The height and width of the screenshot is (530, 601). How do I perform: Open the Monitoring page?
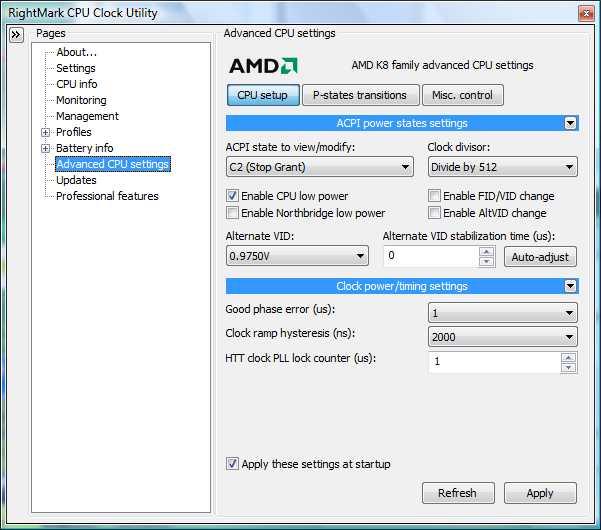pyautogui.click(x=81, y=100)
